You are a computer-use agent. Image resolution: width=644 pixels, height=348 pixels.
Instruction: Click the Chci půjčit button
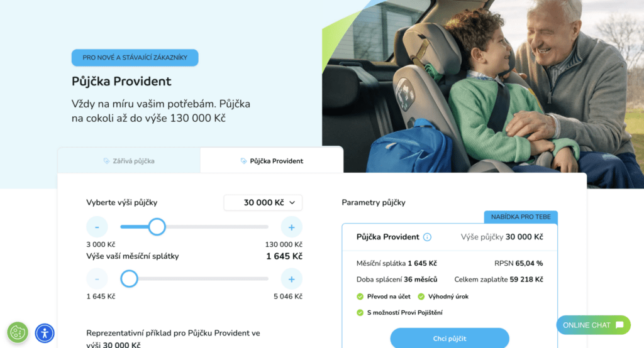click(450, 338)
